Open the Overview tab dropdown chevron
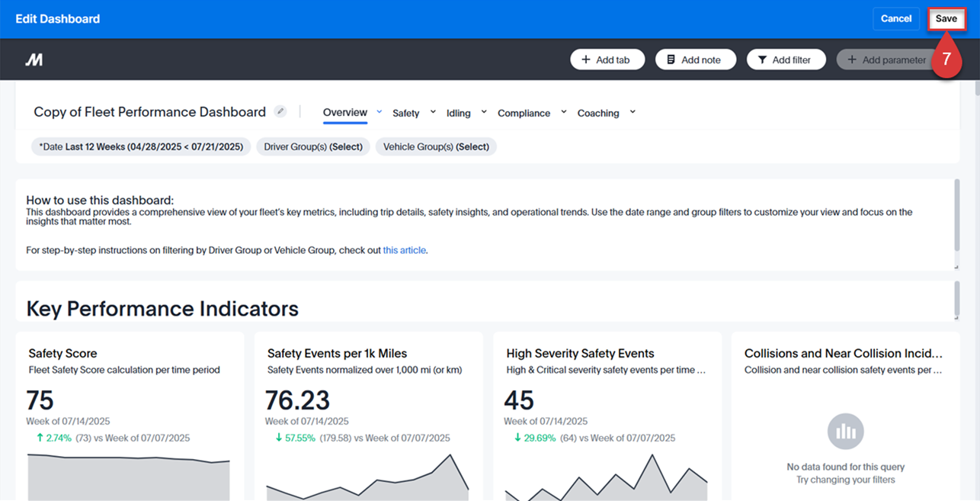980x501 pixels. coord(380,111)
